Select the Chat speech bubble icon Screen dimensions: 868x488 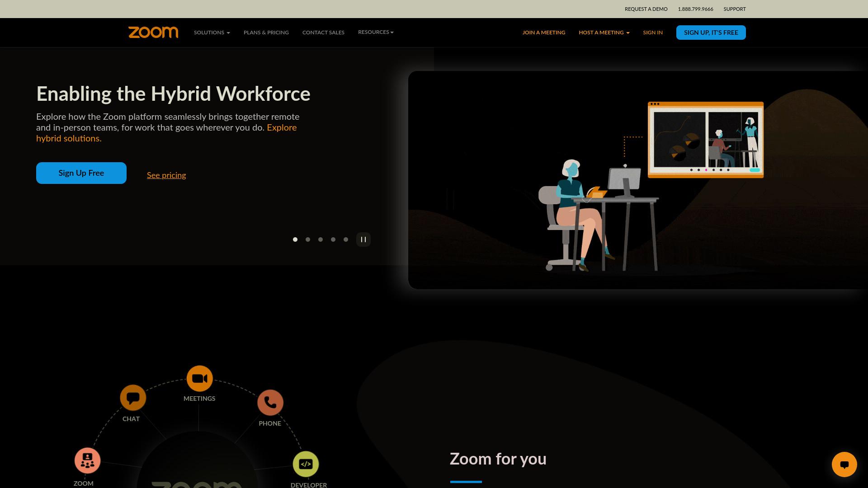133,398
